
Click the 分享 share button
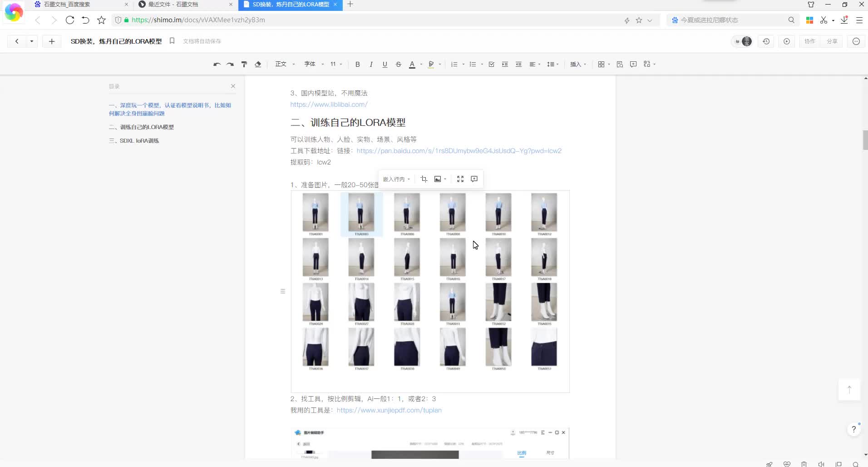click(832, 41)
